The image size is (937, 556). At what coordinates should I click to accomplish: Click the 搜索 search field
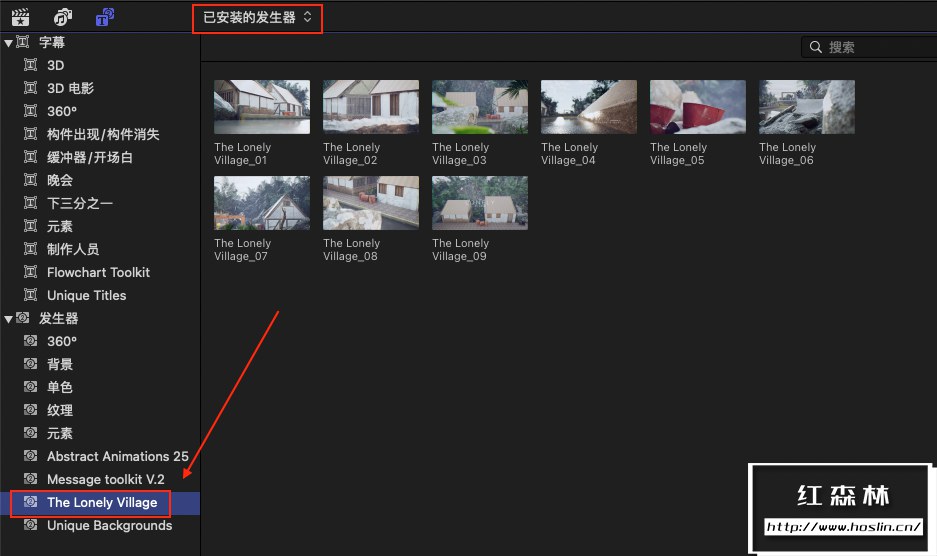click(869, 47)
